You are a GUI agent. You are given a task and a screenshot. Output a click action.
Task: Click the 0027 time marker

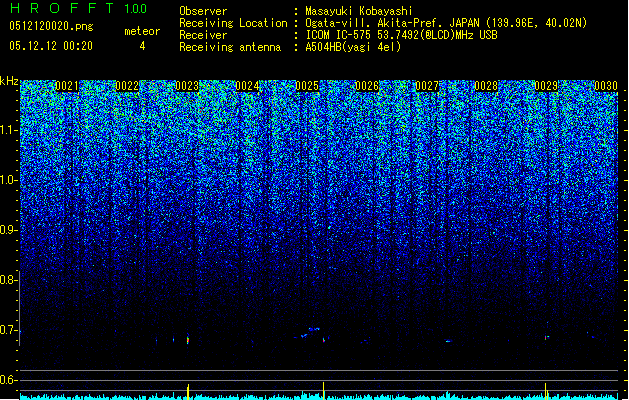427,86
